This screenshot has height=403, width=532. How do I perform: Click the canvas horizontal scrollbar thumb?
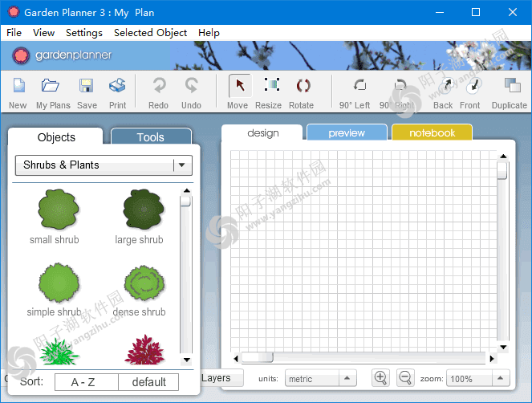coord(258,357)
